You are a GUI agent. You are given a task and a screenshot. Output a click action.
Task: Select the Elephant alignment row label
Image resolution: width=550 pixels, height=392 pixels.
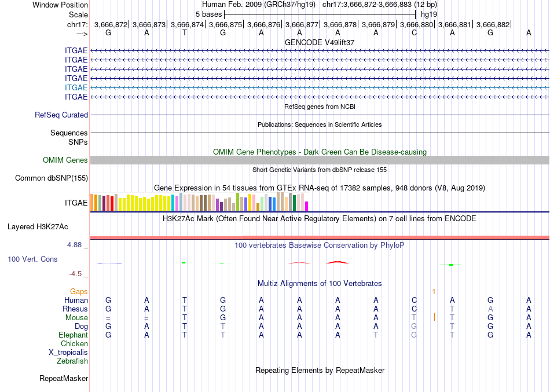[74, 335]
